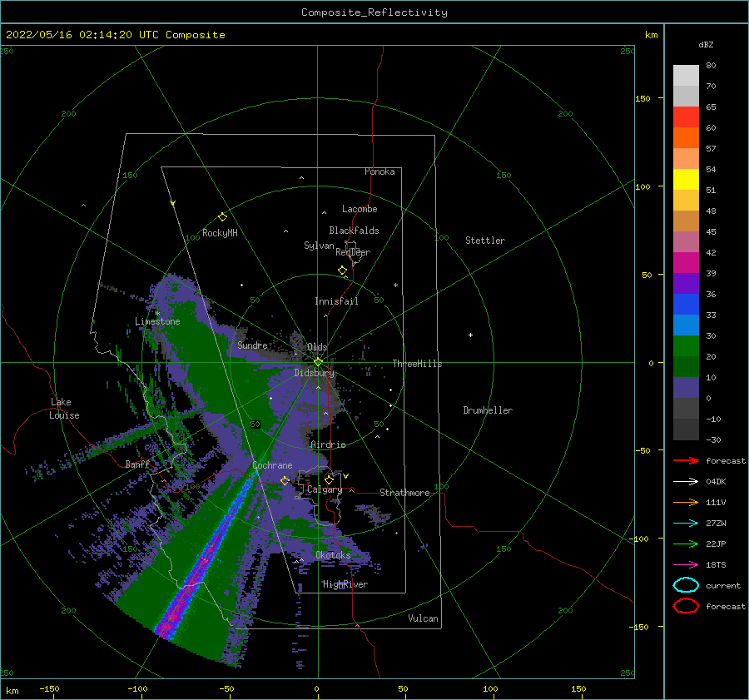Click the yellow diamond marker below Cochrane
Viewport: 749px width, 700px height.
tap(285, 480)
